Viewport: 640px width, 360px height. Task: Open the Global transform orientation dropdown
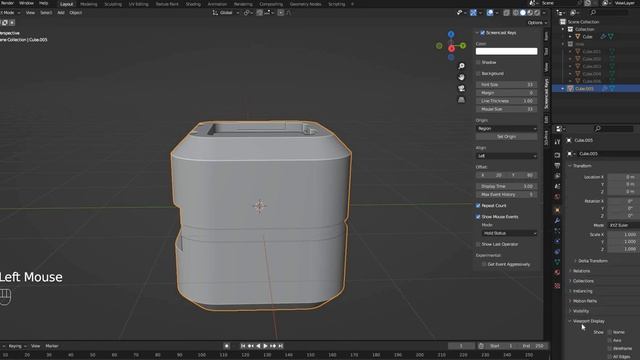[x=226, y=13]
